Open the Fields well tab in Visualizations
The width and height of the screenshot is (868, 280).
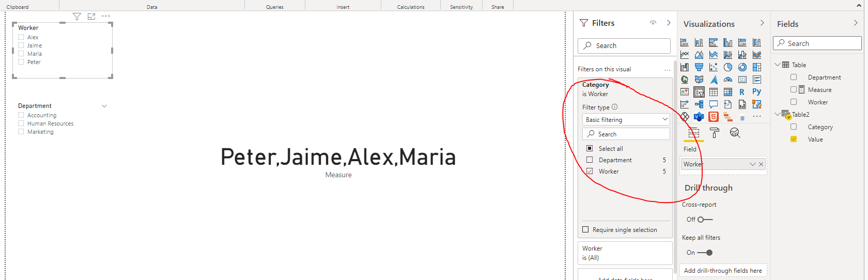694,133
